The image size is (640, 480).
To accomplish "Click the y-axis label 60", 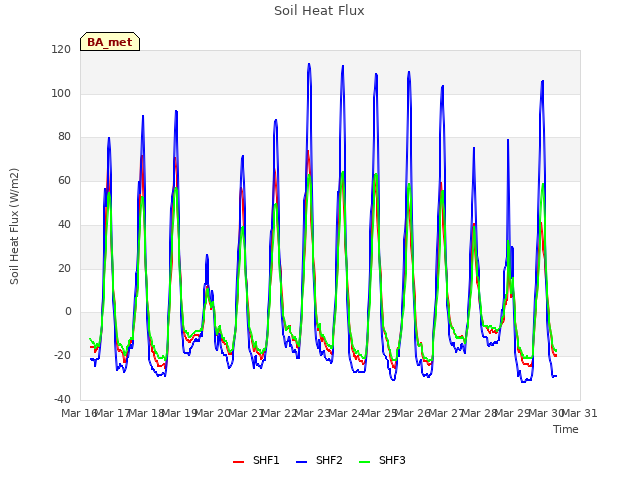I will (64, 180).
